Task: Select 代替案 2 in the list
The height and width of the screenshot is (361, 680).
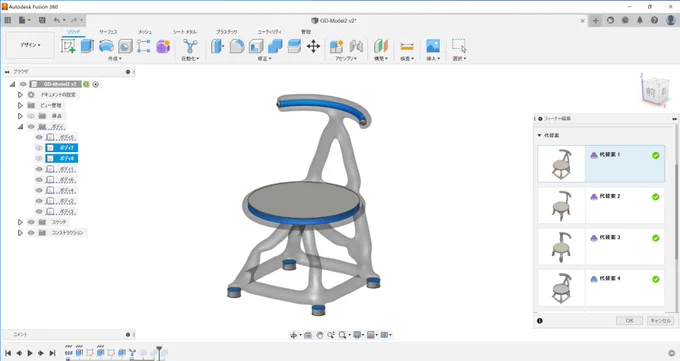Action: tap(601, 205)
